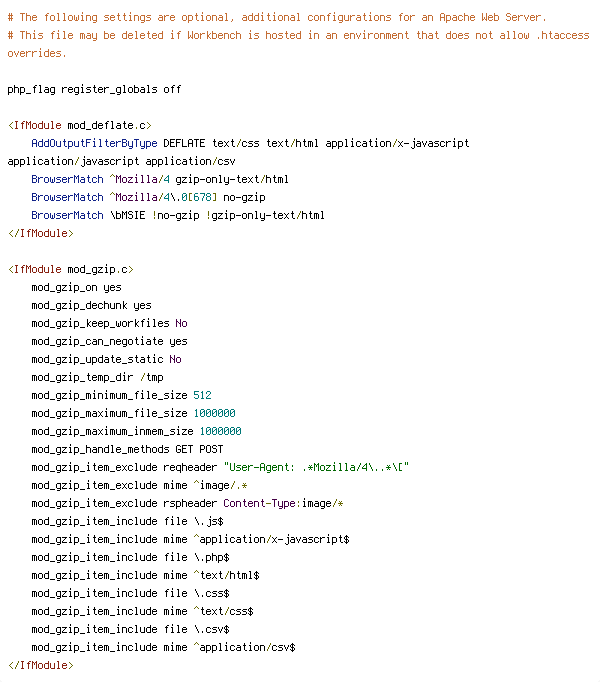Click the opening IfModule mod_deflate.c tag

80,125
